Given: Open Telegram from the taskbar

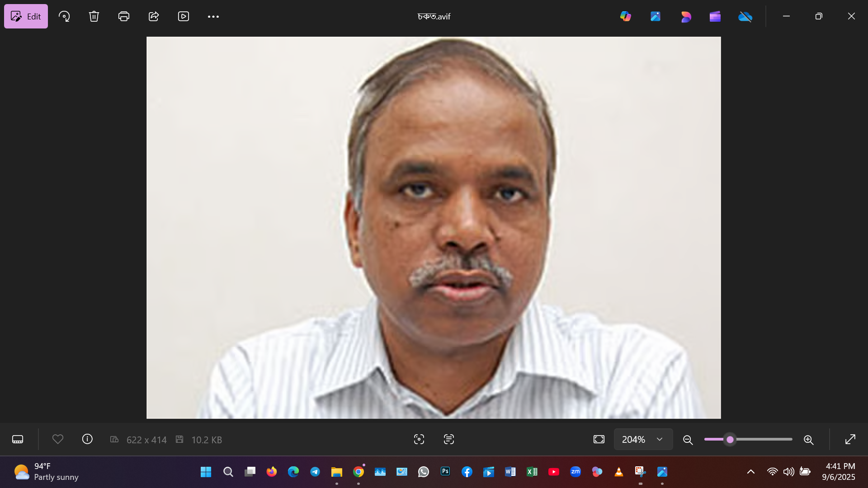Looking at the screenshot, I should click(315, 472).
